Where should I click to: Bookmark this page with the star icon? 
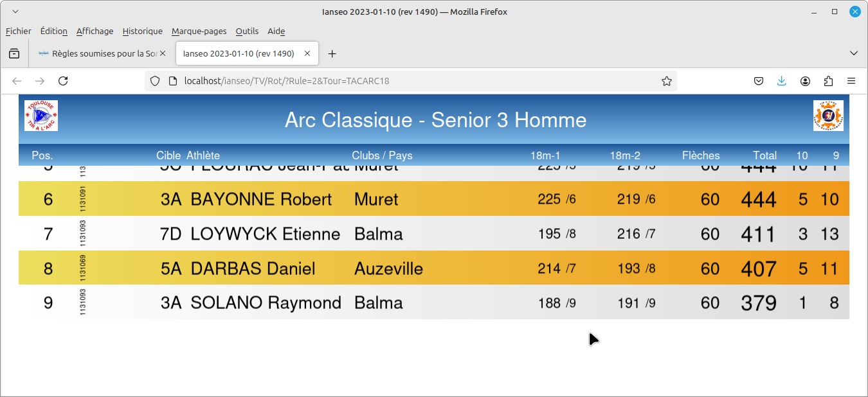667,81
